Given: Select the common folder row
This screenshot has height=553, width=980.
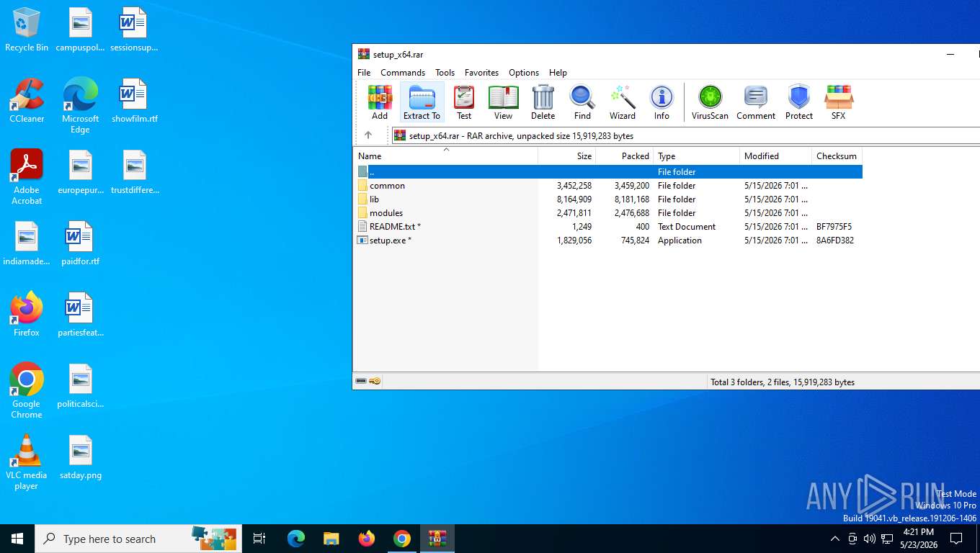Looking at the screenshot, I should [608, 186].
